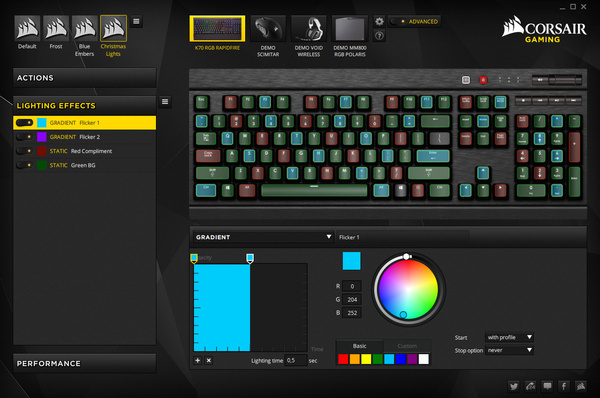
Task: Click the Twitter icon
Action: [x=514, y=386]
